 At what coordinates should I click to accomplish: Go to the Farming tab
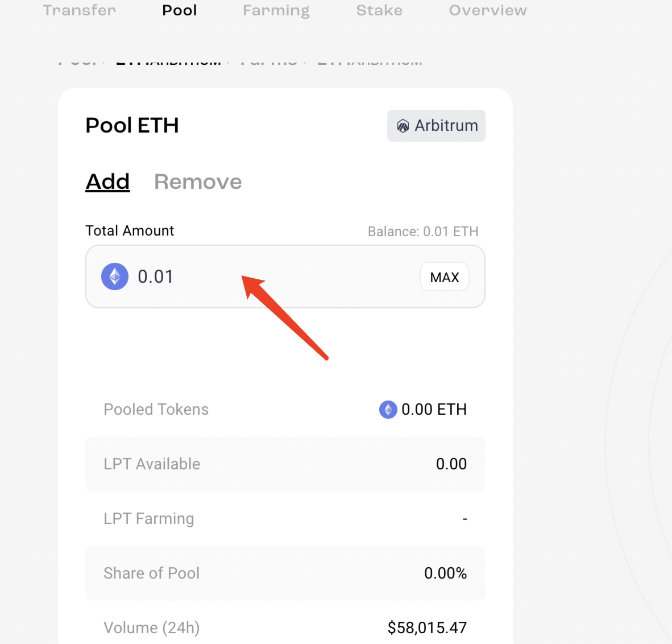276,10
